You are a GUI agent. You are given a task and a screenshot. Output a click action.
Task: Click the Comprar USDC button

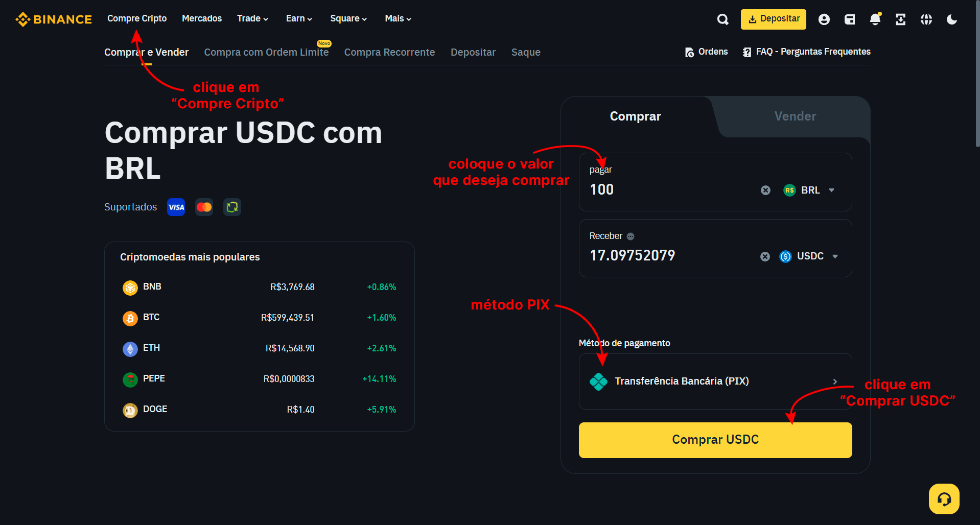[x=715, y=440]
